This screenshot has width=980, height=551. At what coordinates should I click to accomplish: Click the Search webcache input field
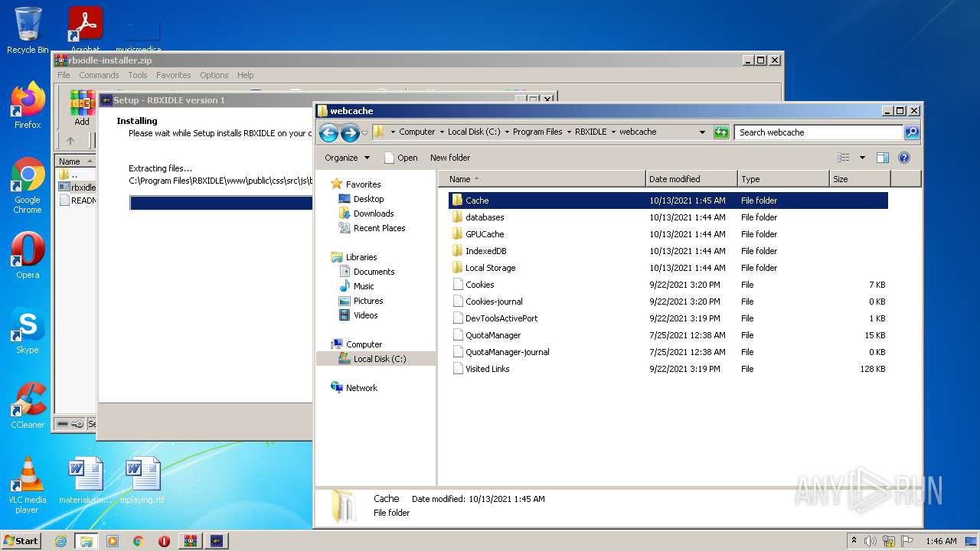[818, 132]
